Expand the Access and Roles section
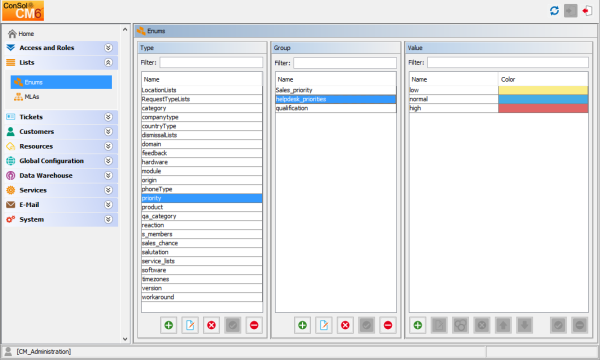Viewport: 600px width, 360px height. (x=108, y=47)
